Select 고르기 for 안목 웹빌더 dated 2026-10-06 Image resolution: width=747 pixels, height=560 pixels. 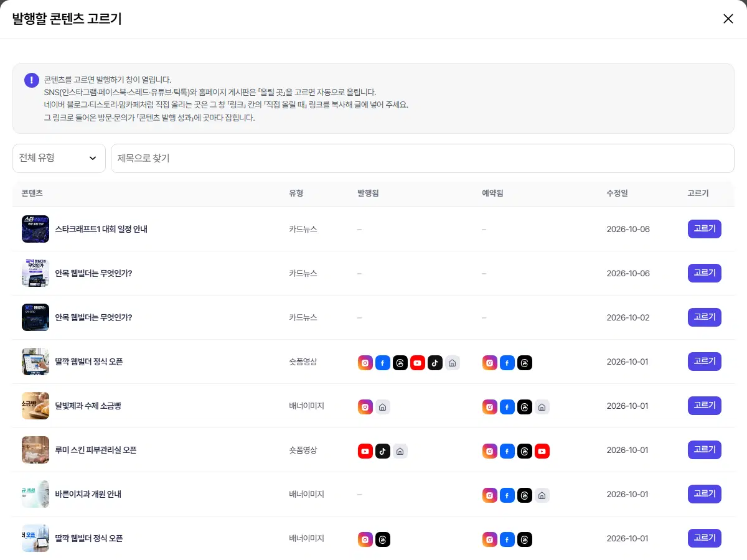point(705,273)
